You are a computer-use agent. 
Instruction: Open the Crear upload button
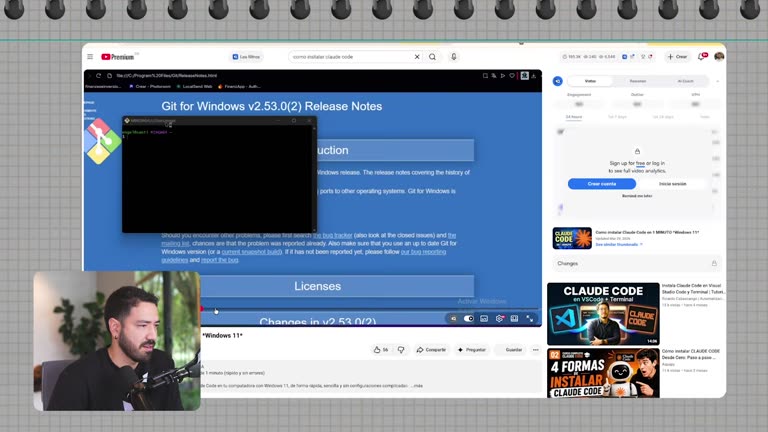[677, 57]
